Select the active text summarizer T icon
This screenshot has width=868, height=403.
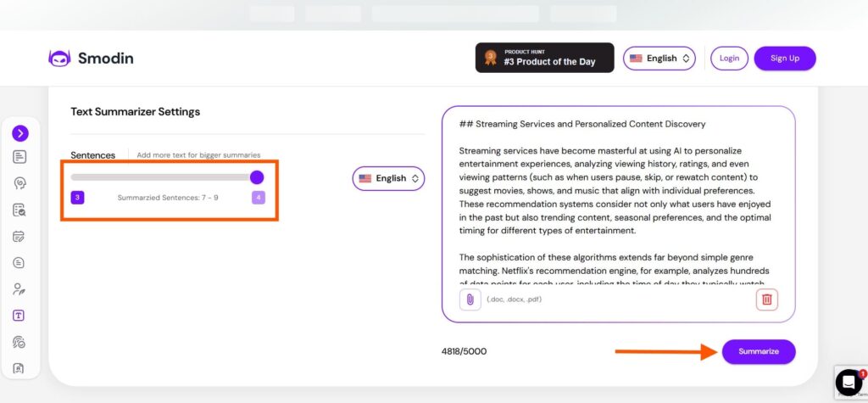[19, 316]
